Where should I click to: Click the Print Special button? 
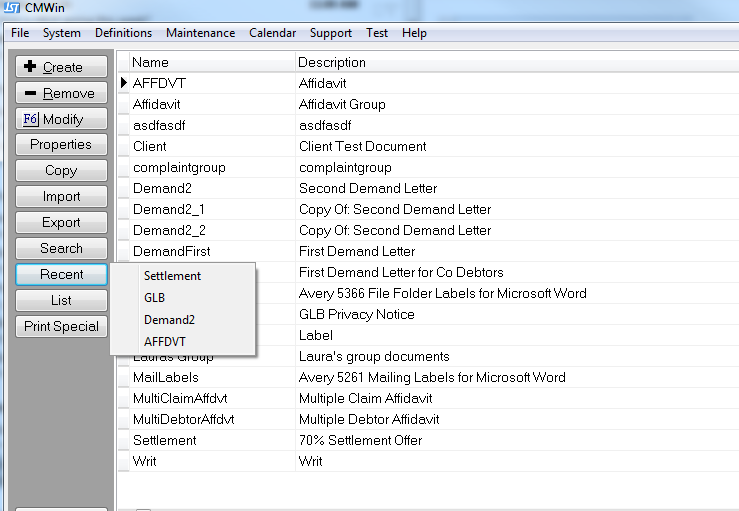click(62, 326)
